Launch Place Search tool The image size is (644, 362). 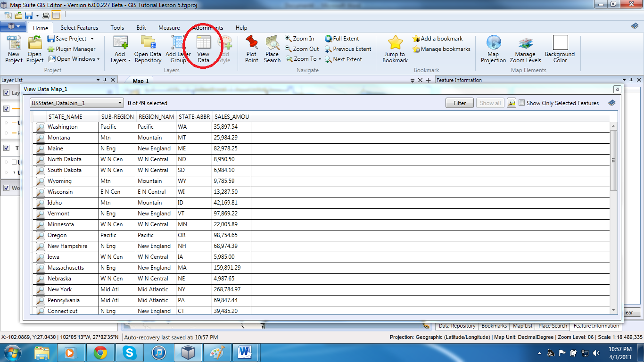point(272,43)
